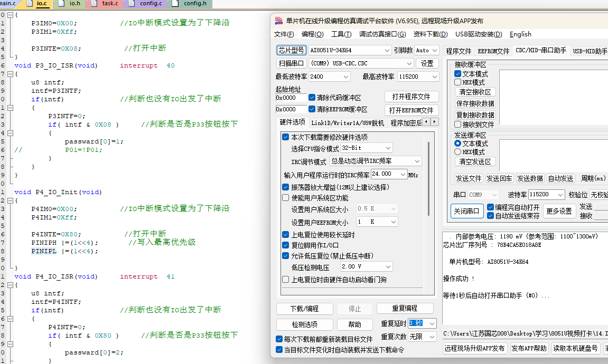Collapse the P4_IO_ISR function fold marker
The image size is (608, 364).
click(x=11, y=285)
